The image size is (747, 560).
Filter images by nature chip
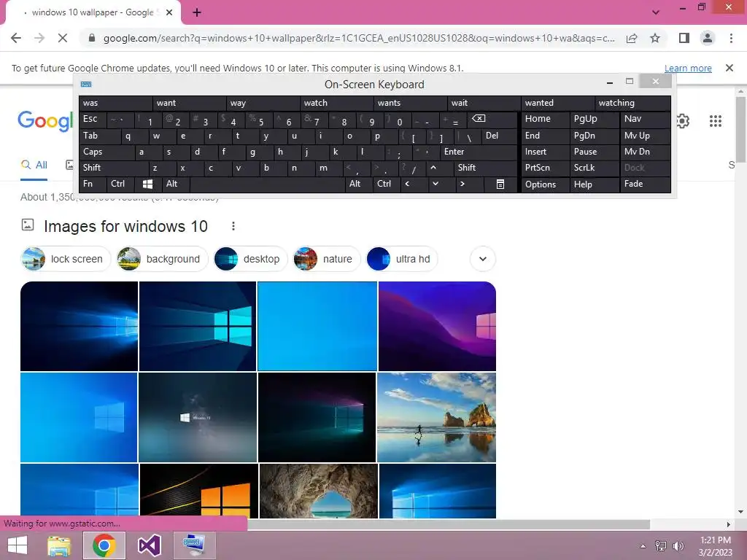pos(327,259)
